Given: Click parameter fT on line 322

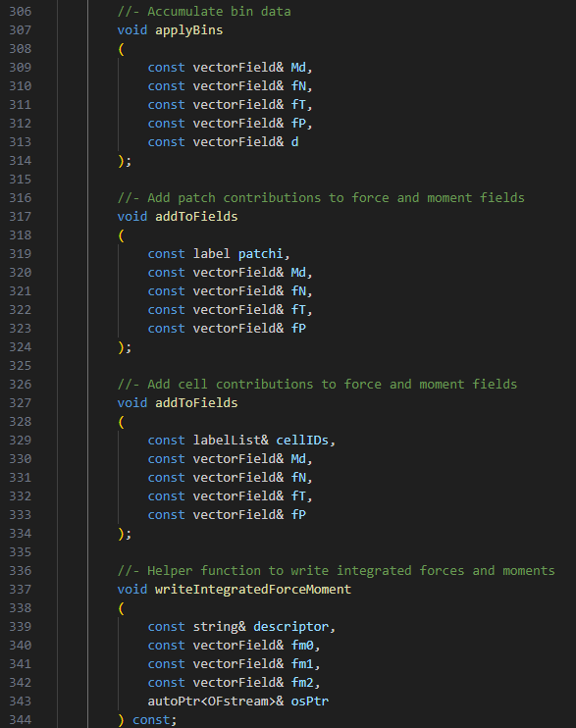Looking at the screenshot, I should 298,310.
